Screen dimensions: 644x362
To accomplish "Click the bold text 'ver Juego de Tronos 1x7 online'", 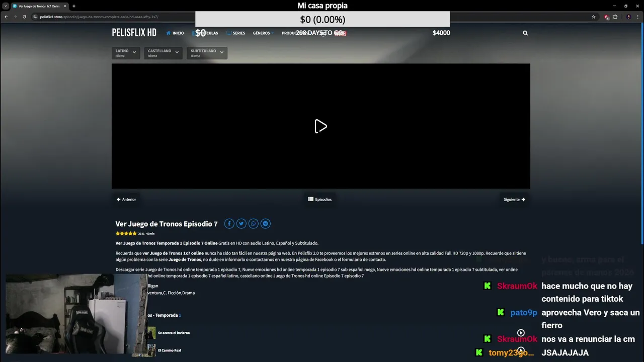I will [x=173, y=253].
